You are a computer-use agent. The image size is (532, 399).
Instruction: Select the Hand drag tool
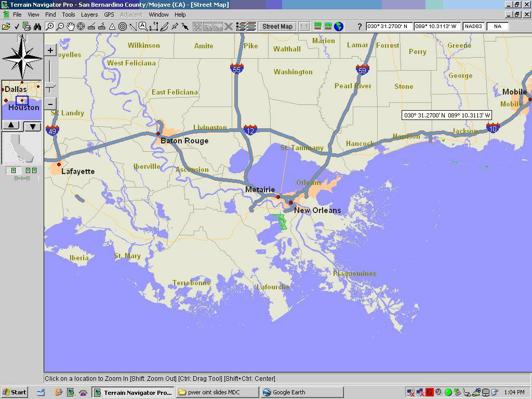[x=70, y=26]
